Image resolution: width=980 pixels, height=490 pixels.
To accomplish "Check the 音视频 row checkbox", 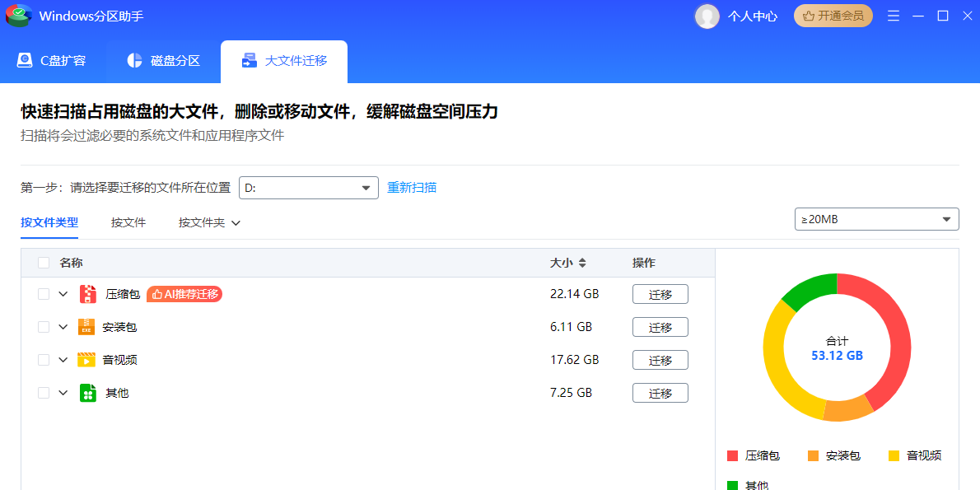I will 44,360.
